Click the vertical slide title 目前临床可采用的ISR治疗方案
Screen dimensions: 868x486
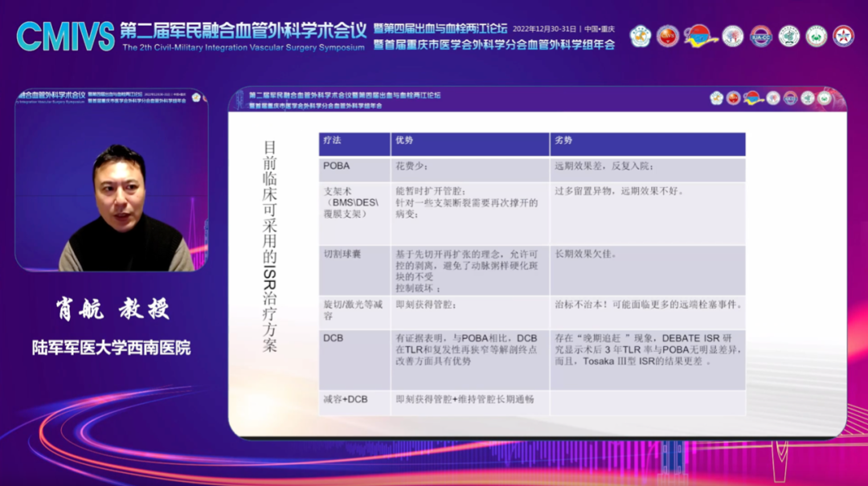coord(269,247)
